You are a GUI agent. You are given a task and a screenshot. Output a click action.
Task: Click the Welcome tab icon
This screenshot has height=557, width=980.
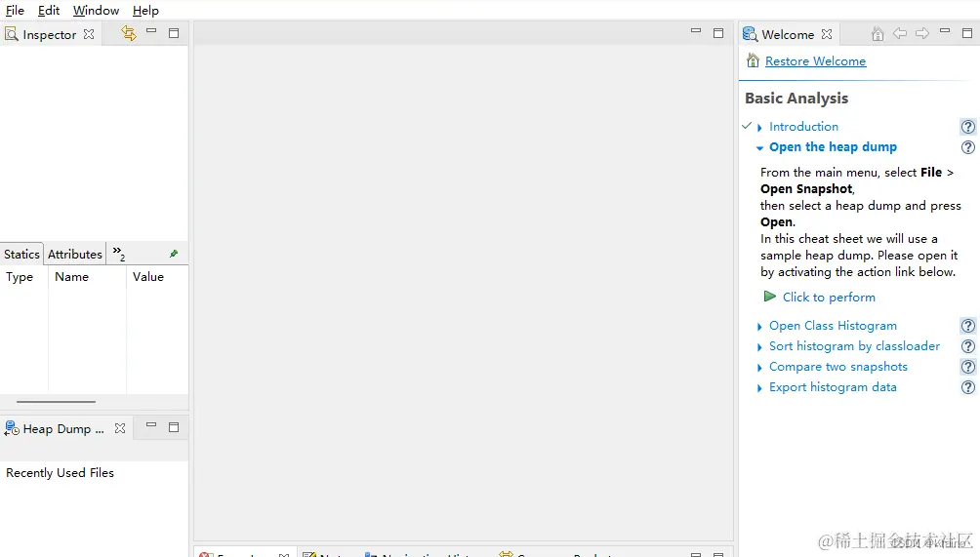pyautogui.click(x=750, y=34)
